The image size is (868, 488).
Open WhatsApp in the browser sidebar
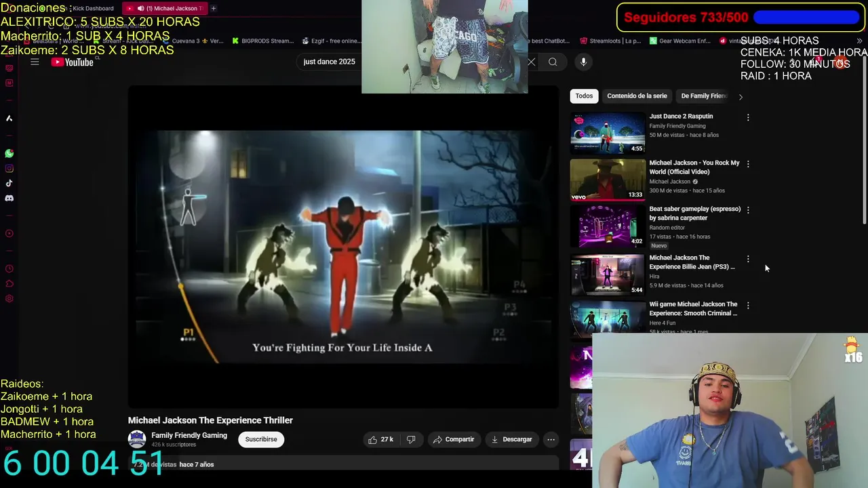(x=9, y=154)
